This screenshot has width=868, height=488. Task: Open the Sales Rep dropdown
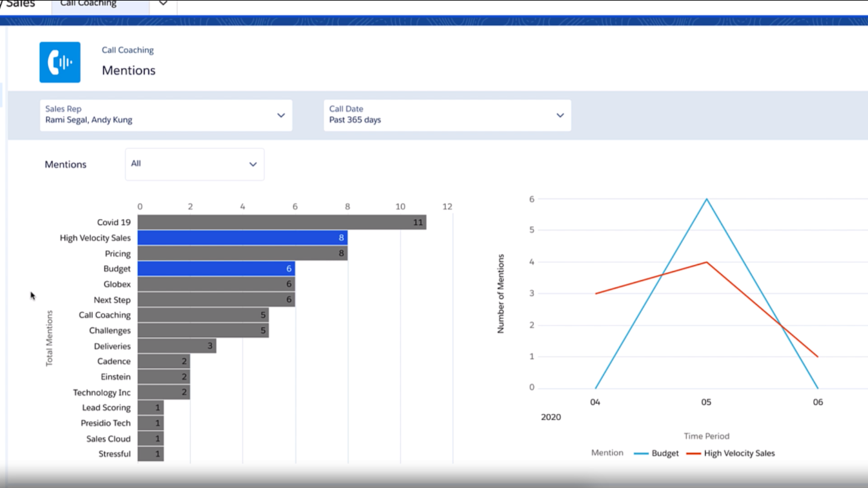(280, 115)
